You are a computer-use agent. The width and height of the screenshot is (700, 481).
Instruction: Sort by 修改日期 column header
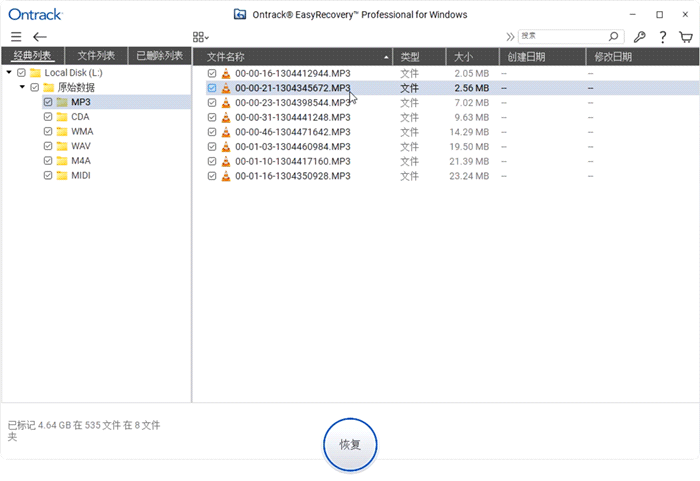642,57
